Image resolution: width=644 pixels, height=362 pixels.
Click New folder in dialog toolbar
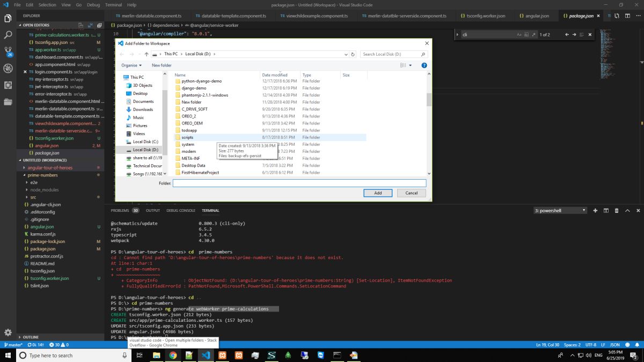[x=162, y=65]
